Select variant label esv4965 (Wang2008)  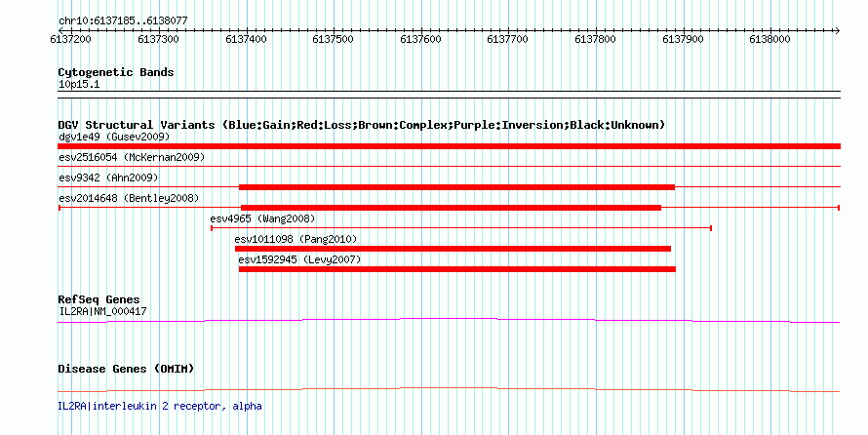pyautogui.click(x=262, y=218)
